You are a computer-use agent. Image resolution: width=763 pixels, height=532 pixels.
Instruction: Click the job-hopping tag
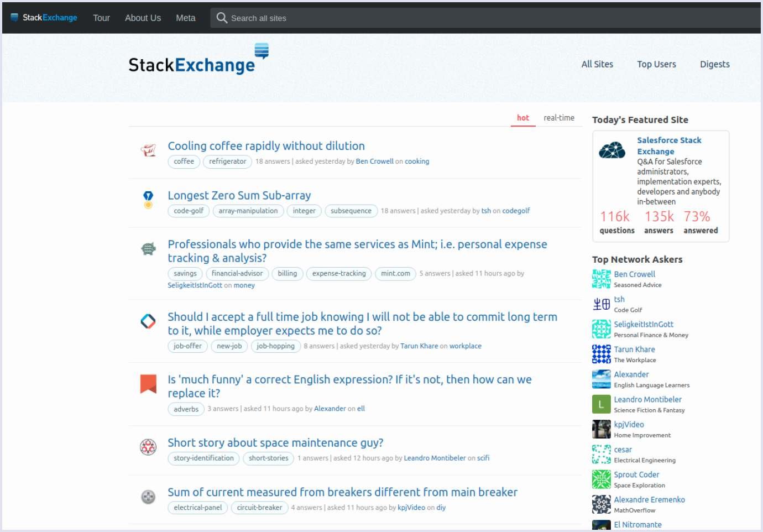pos(275,346)
